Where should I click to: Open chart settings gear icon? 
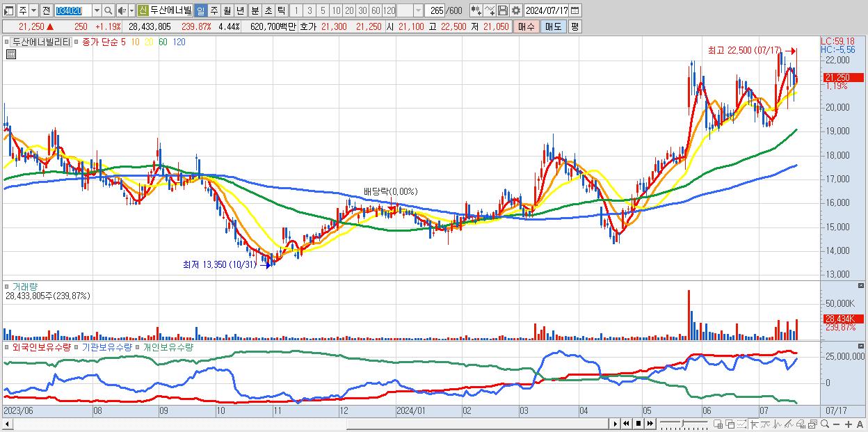(x=516, y=10)
